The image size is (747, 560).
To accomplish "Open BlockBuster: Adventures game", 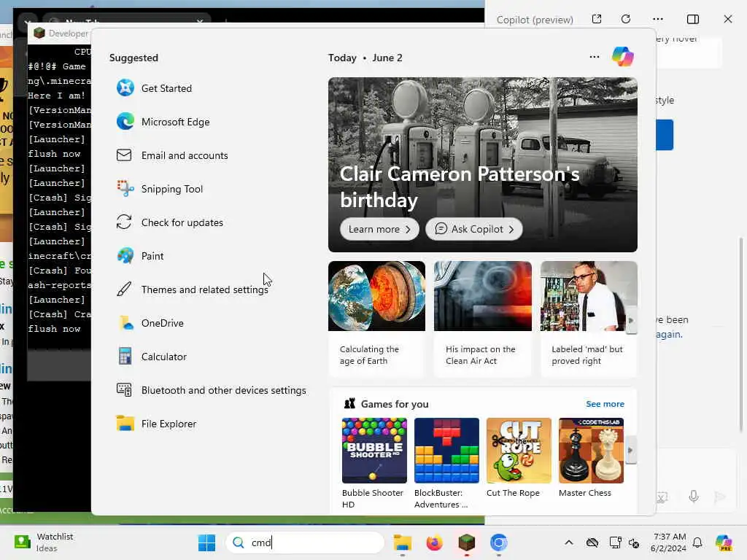I will [x=446, y=463].
